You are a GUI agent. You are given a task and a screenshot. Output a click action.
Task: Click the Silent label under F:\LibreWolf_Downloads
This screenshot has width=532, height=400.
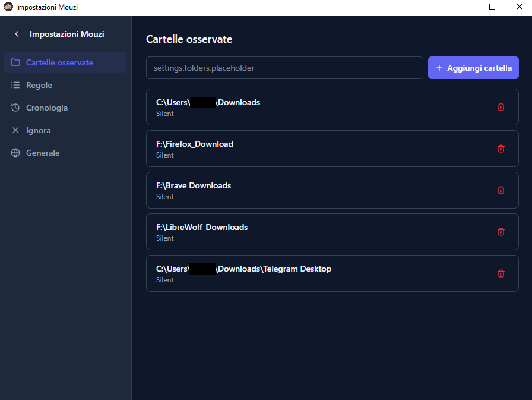click(165, 238)
